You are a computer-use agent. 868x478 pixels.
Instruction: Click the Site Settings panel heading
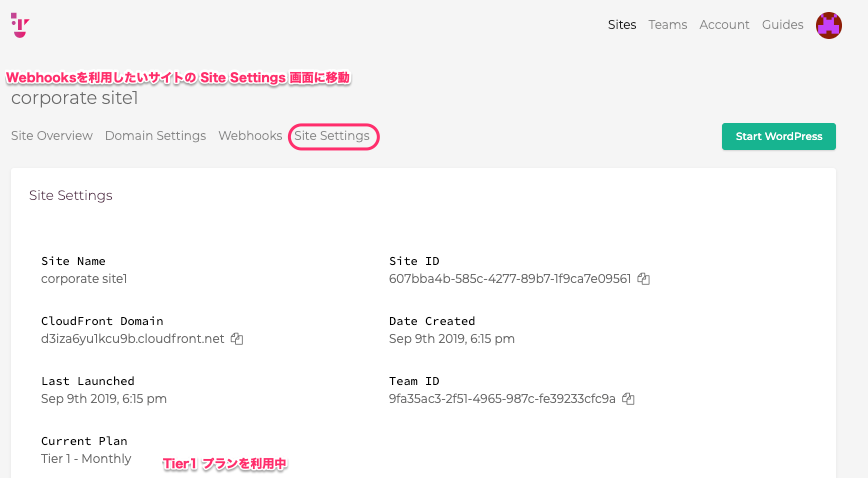click(x=71, y=196)
